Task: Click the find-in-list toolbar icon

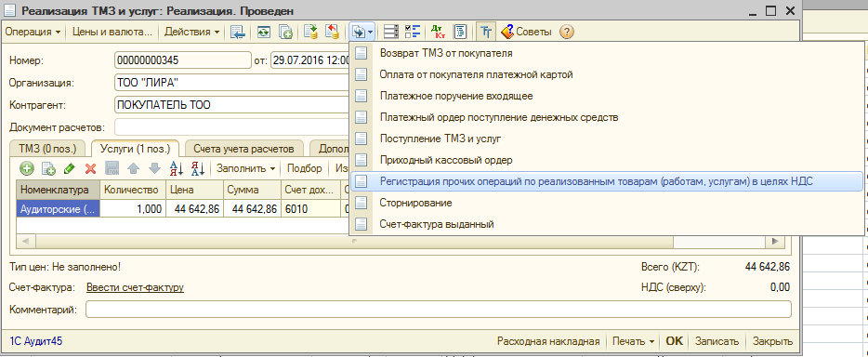Action: (x=238, y=32)
